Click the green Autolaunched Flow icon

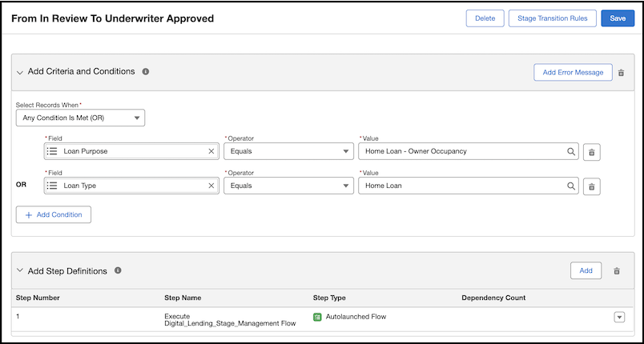pyautogui.click(x=317, y=317)
